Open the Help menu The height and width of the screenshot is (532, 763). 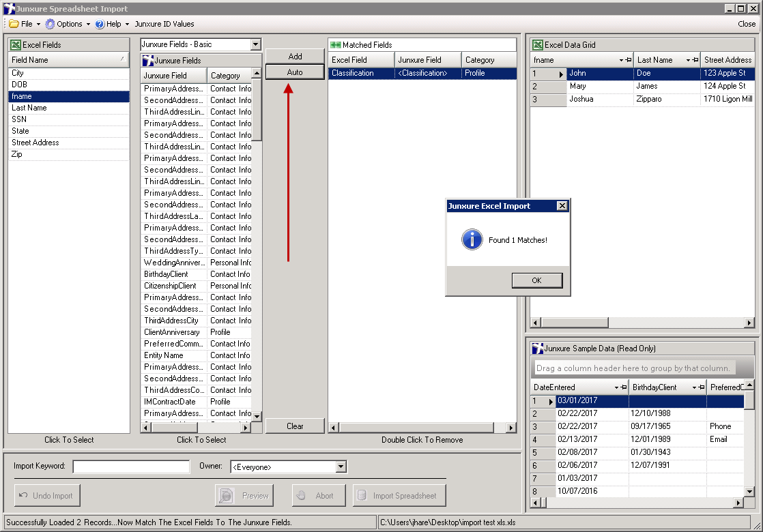(113, 24)
